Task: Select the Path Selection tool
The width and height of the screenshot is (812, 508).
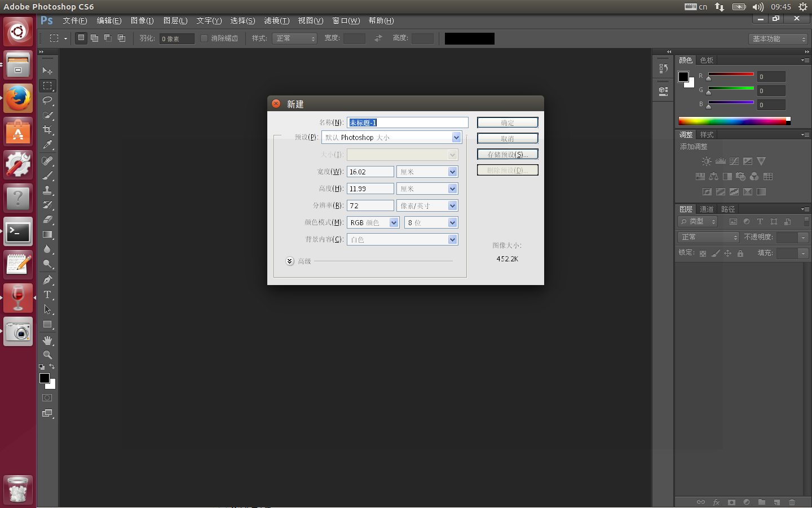Action: click(x=47, y=309)
